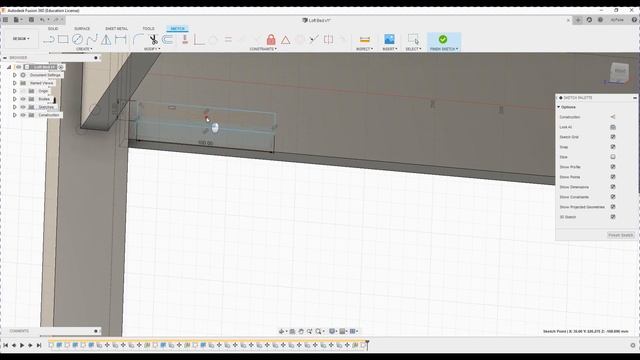Apply the Tangent constraint
This screenshot has width=640, height=360.
213,40
